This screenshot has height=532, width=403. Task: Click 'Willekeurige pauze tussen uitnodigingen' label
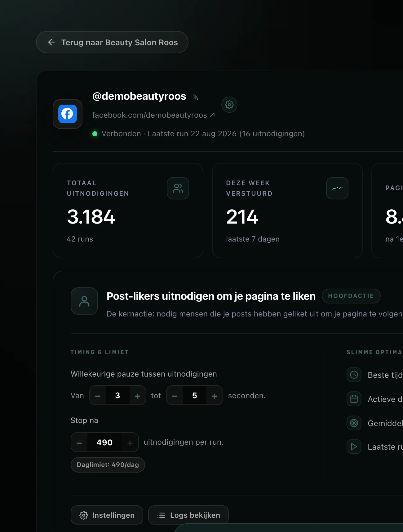[144, 374]
